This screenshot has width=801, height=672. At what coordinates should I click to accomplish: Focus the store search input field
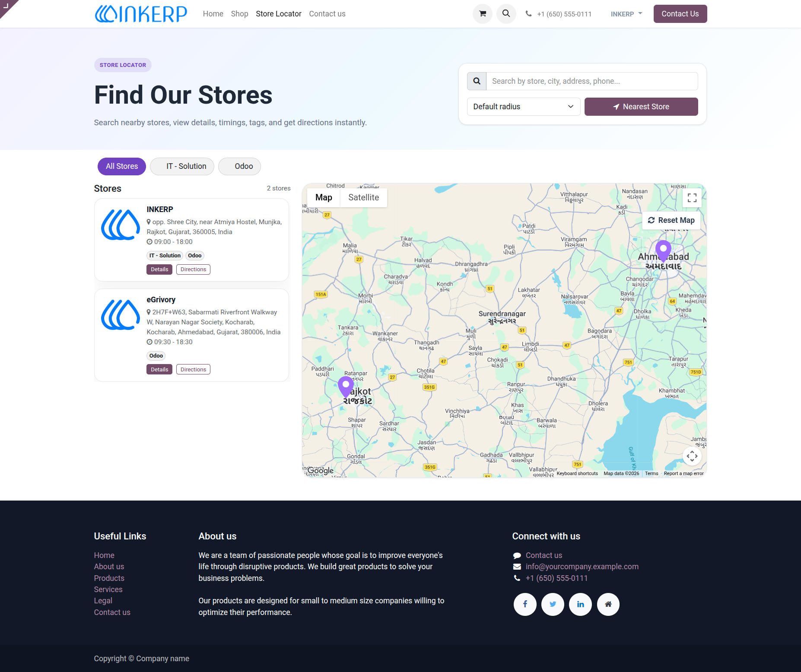pyautogui.click(x=592, y=81)
